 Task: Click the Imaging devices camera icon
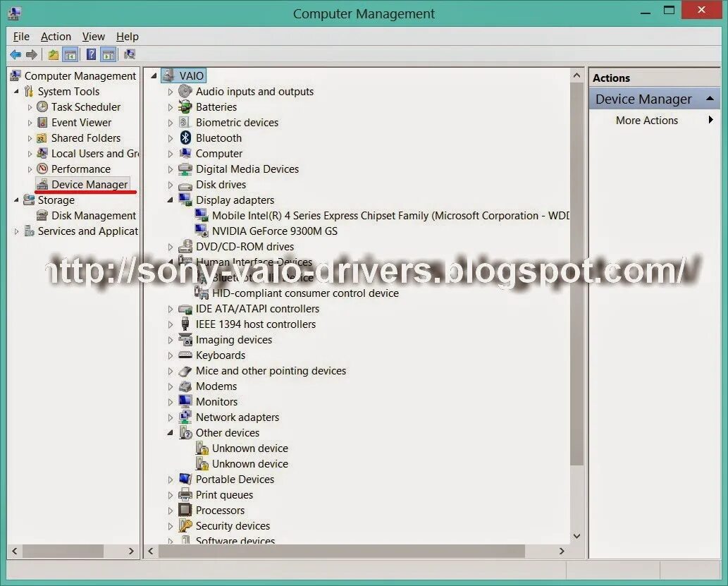point(185,339)
